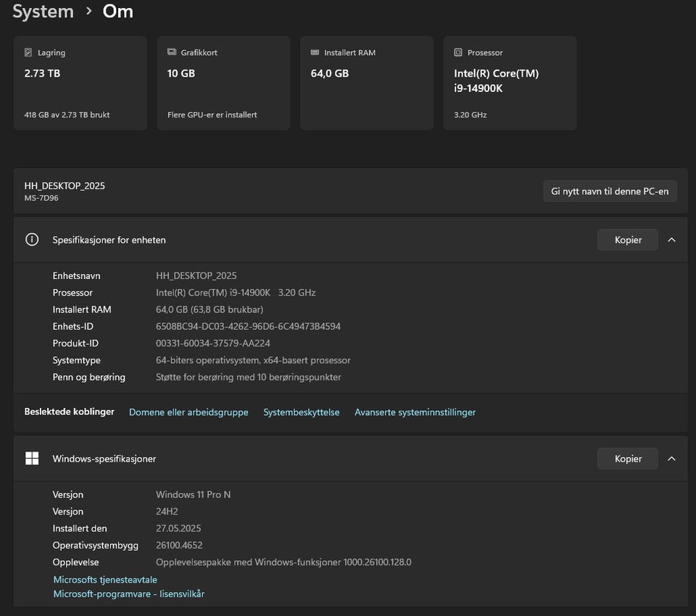This screenshot has height=616, width=696.
Task: Click the info icon beside Spesifikasjoner for enheten
Action: click(x=32, y=240)
